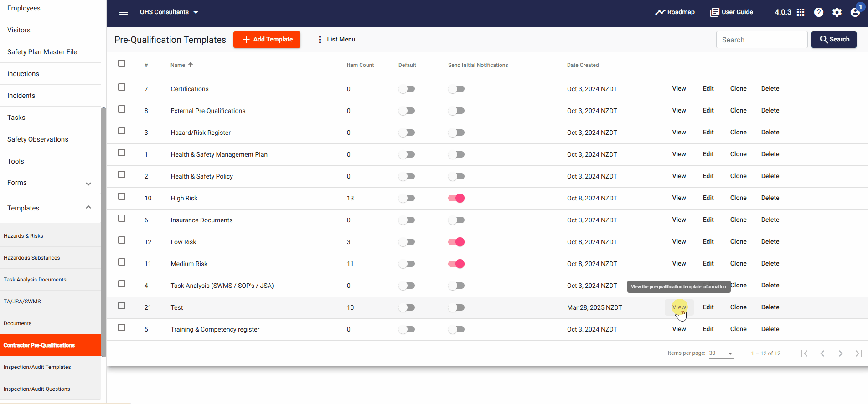The height and width of the screenshot is (404, 868).
Task: Toggle Default switch for Certifications
Action: (x=407, y=89)
